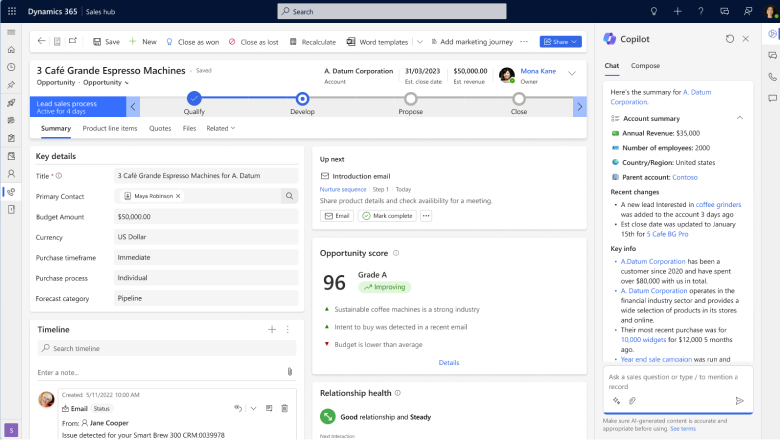The width and height of the screenshot is (780, 440).
Task: Switch to the Quotes tab
Action: pos(160,128)
